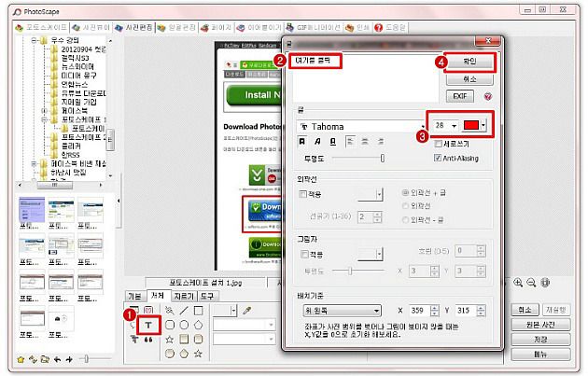Select the filled rounded rectangle shape tool
The height and width of the screenshot is (376, 588).
coord(199,340)
